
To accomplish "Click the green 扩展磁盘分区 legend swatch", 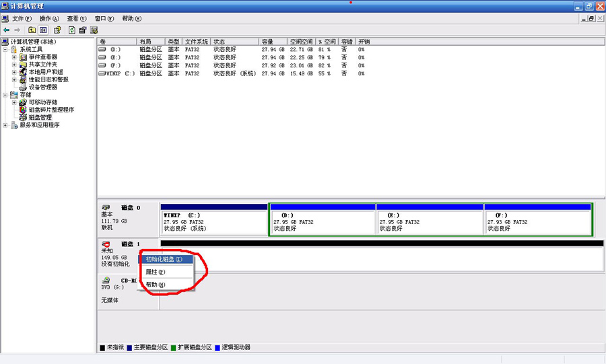I will coord(174,347).
